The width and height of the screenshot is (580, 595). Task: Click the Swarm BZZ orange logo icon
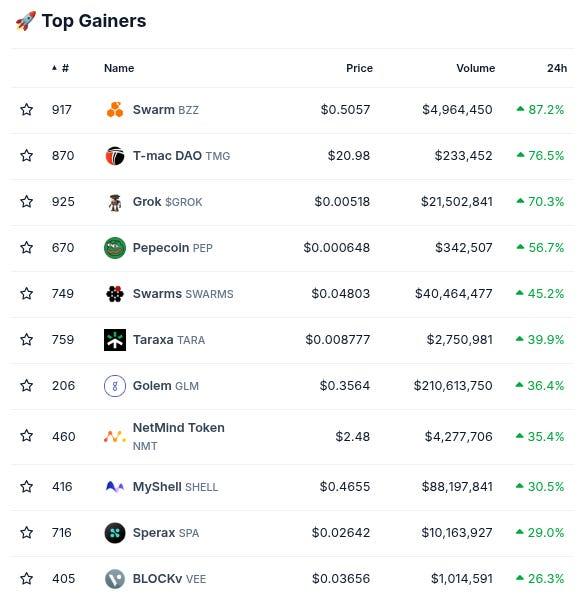[115, 110]
